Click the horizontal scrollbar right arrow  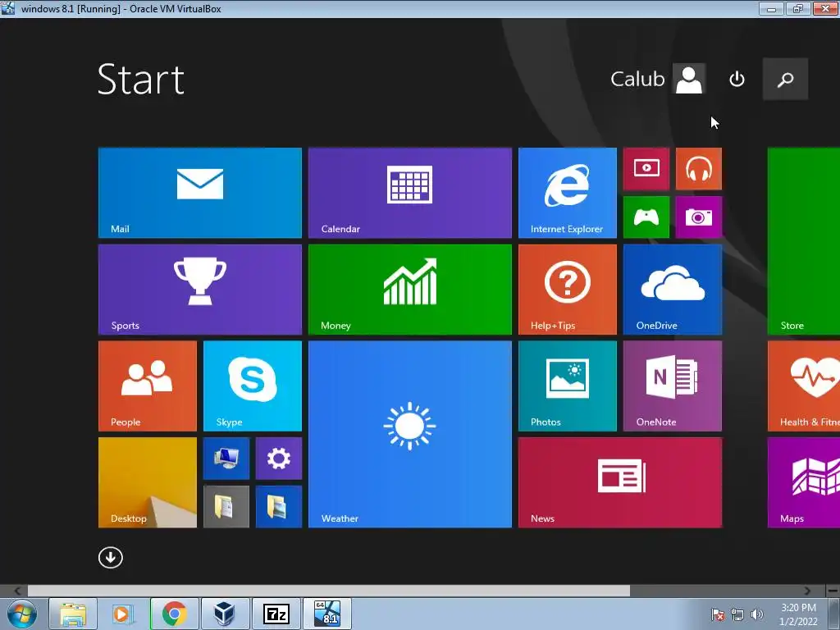click(807, 591)
